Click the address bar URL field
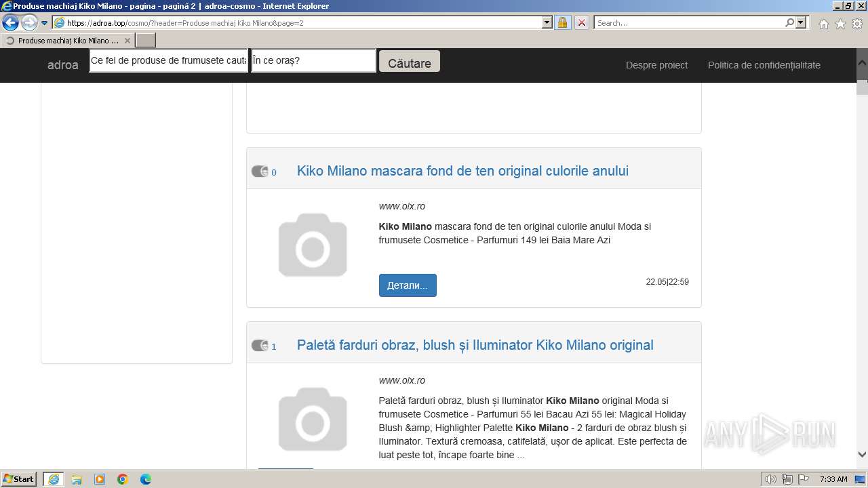The height and width of the screenshot is (488, 868). [x=297, y=22]
